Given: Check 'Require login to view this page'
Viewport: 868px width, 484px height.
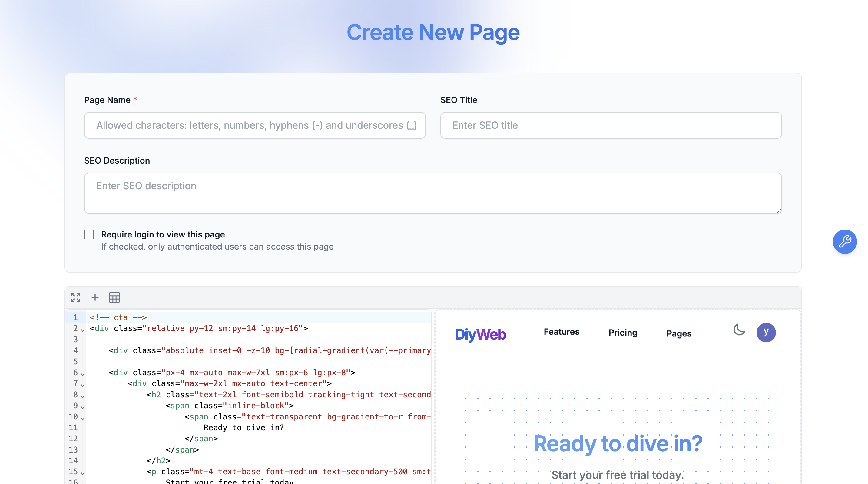Looking at the screenshot, I should coord(89,234).
